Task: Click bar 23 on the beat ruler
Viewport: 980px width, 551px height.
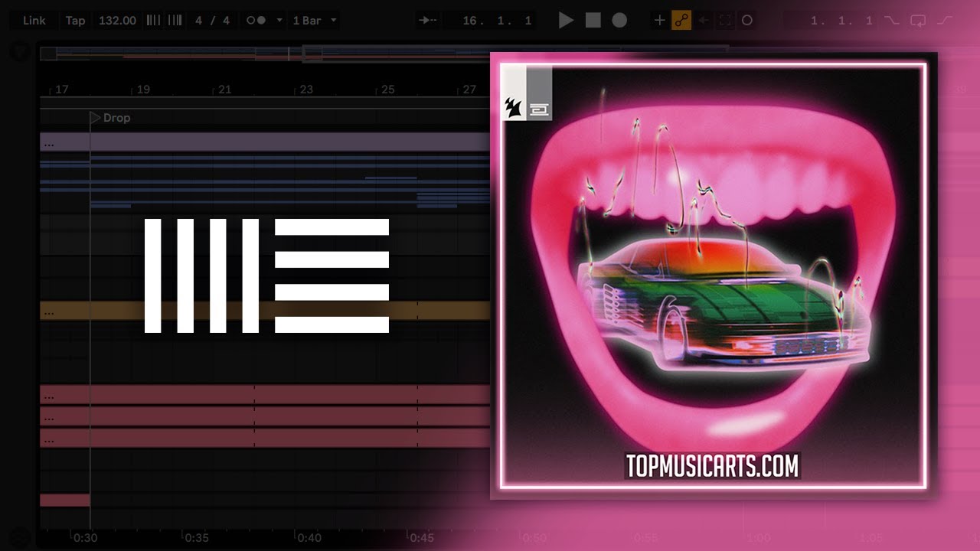Action: 306,90
